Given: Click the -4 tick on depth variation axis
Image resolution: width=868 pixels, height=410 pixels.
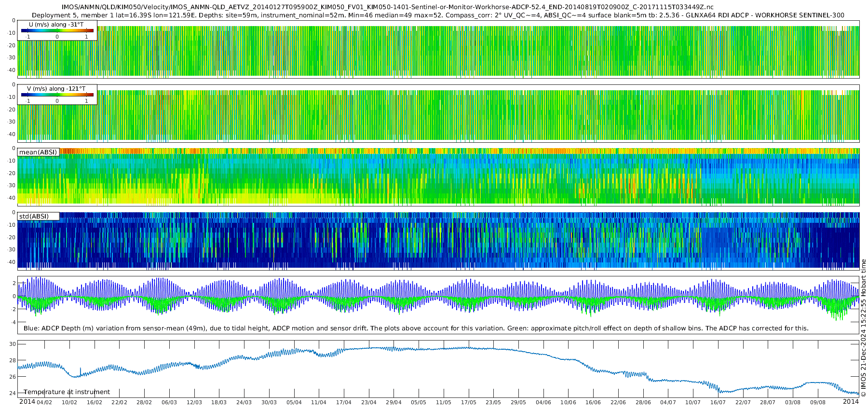Looking at the screenshot, I should coord(13,322).
